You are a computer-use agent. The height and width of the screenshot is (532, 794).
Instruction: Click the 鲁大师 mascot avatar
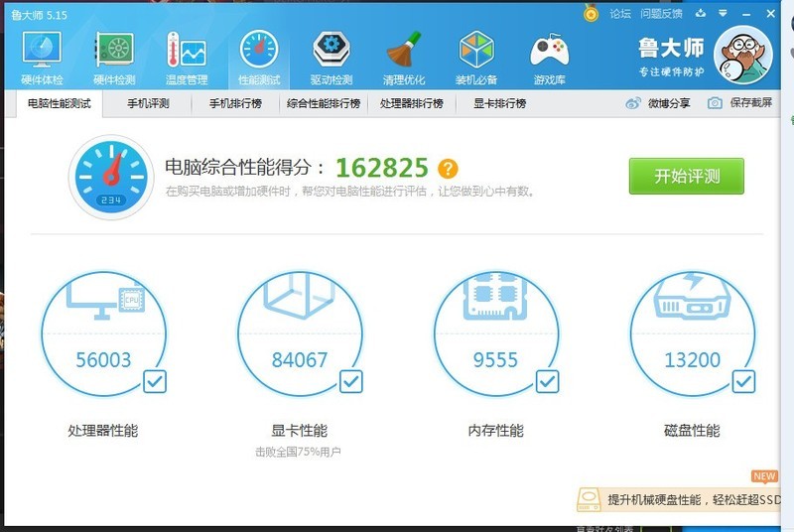pyautogui.click(x=742, y=56)
